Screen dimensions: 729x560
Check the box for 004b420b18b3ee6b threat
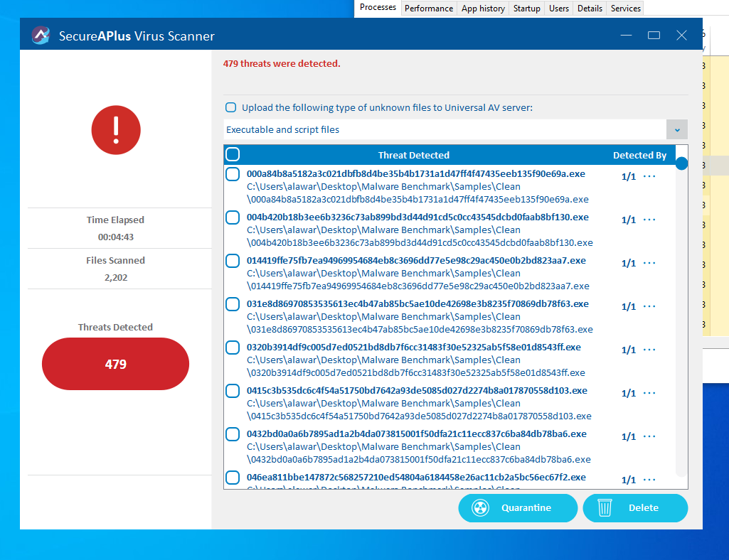(233, 217)
